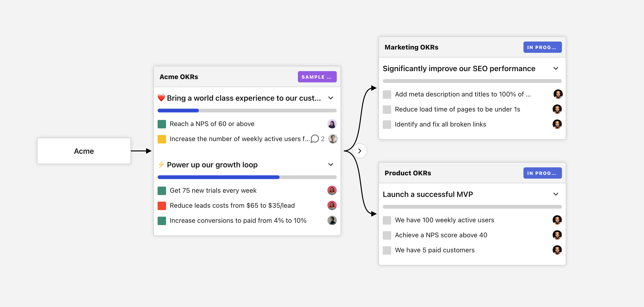Check the box for Identify and fix all broken links
This screenshot has width=644, height=307.
coord(387,124)
